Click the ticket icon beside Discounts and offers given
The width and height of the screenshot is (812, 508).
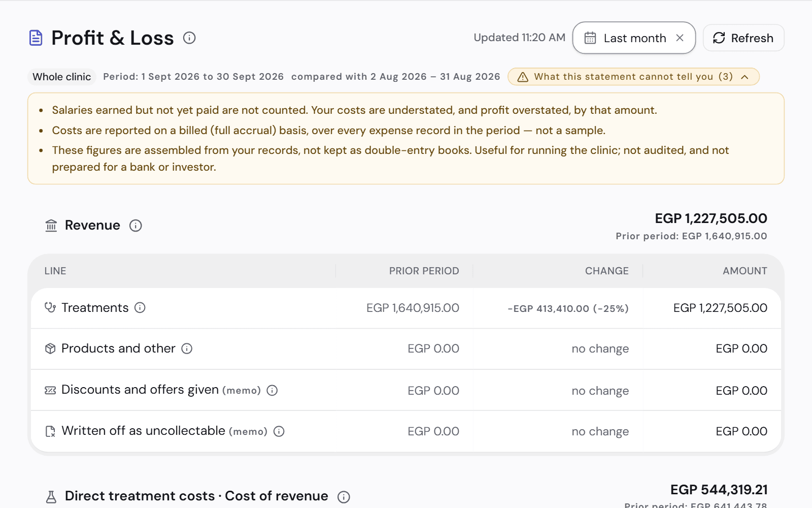(x=50, y=390)
